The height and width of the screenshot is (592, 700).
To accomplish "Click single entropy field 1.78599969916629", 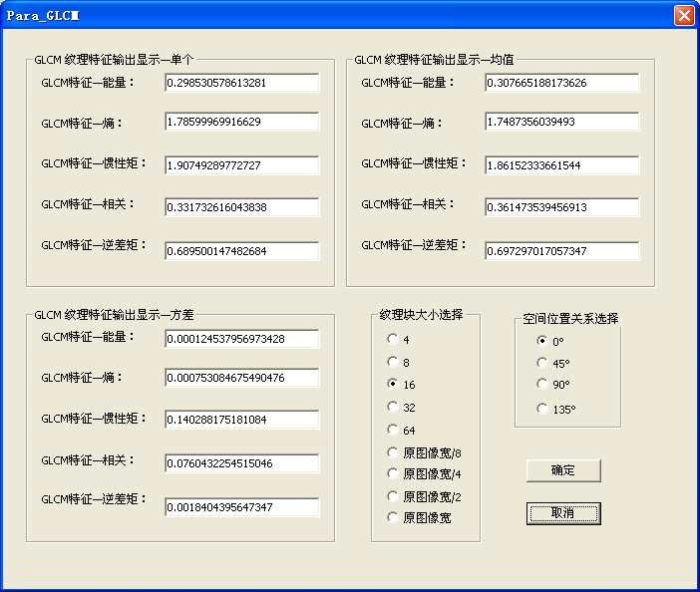I will click(x=242, y=122).
